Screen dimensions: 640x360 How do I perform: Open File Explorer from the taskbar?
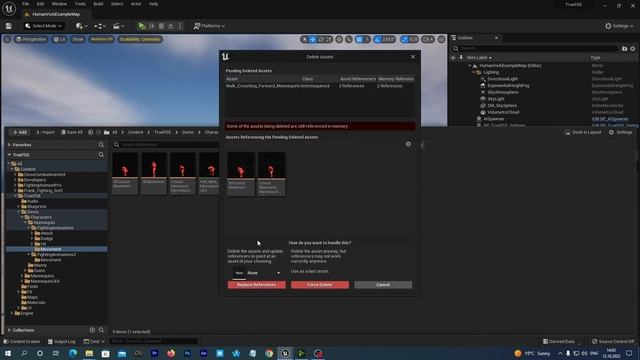click(x=89, y=353)
